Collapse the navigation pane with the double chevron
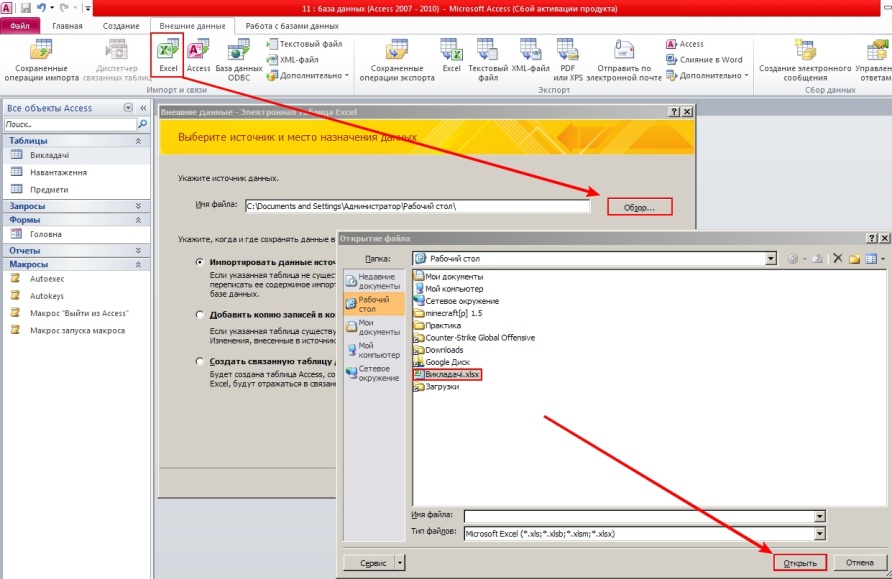The height and width of the screenshot is (579, 892). (143, 107)
